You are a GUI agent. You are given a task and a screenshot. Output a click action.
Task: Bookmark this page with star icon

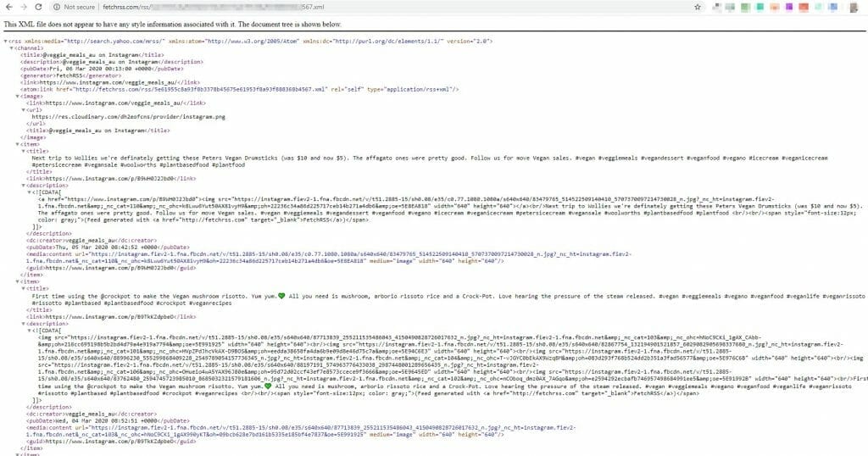(697, 7)
